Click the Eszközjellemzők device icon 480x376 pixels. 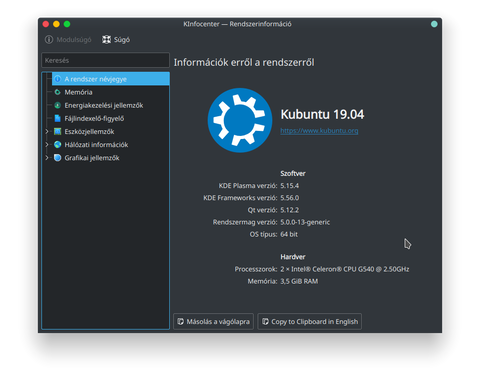point(58,131)
